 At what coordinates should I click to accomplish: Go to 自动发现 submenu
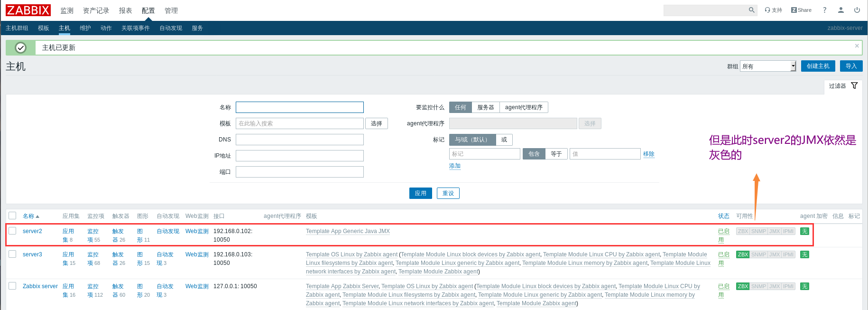[x=171, y=28]
